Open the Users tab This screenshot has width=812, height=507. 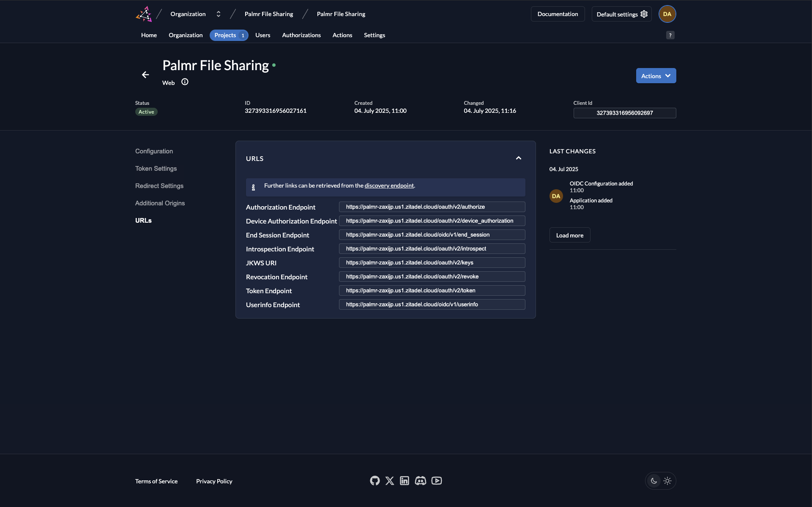tap(262, 35)
